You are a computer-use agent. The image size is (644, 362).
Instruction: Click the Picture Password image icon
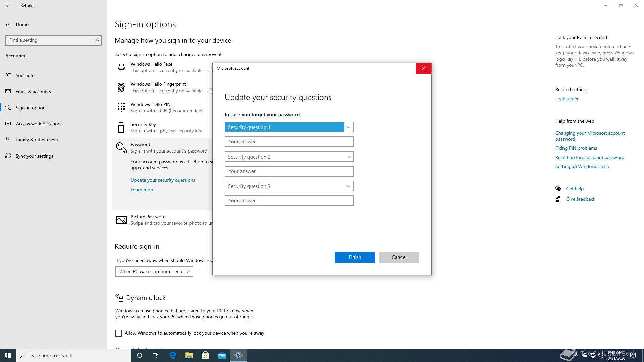pyautogui.click(x=121, y=220)
